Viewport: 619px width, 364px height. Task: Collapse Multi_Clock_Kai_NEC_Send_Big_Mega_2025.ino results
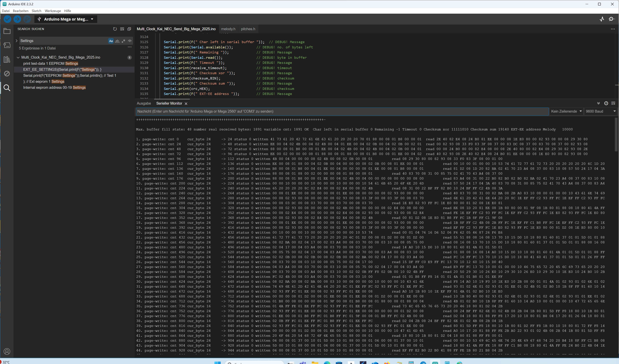pos(18,57)
